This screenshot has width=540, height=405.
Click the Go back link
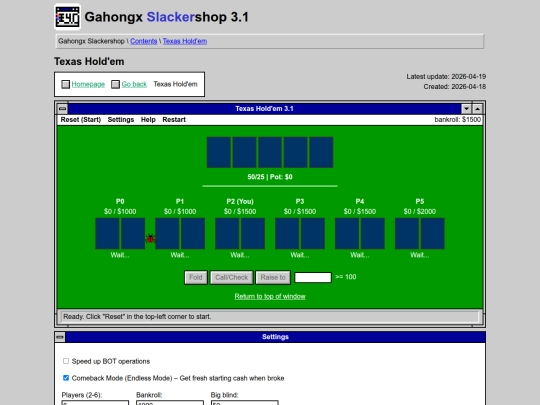(134, 84)
